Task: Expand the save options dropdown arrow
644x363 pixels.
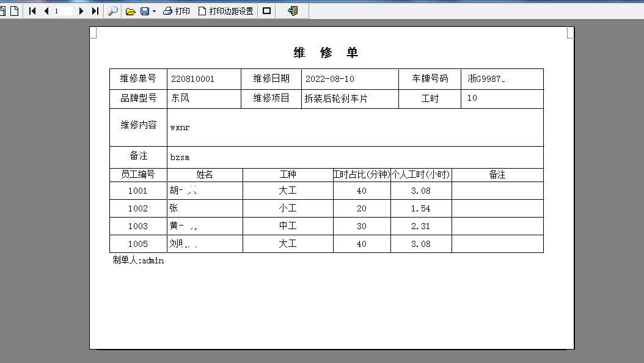Action: pos(154,12)
